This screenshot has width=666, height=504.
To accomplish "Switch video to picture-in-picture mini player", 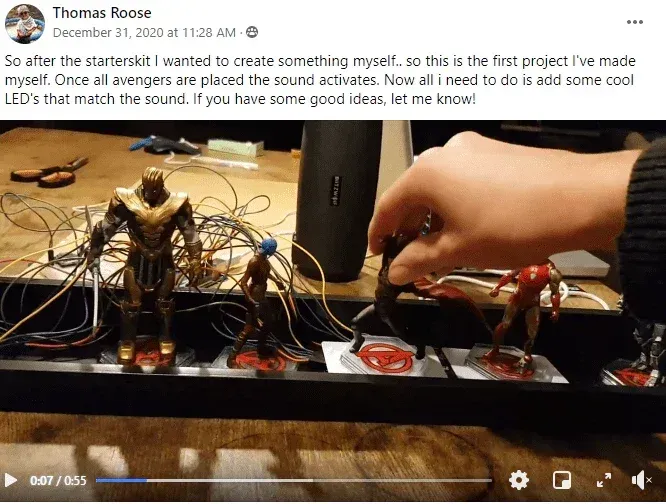I will (x=562, y=480).
